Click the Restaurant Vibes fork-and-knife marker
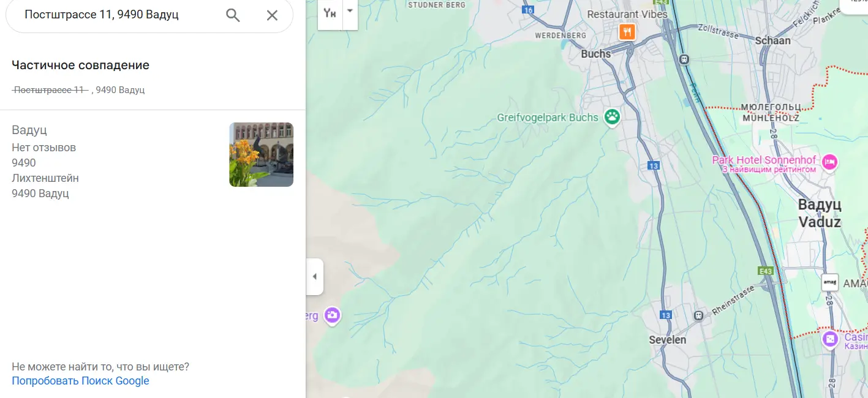The height and width of the screenshot is (398, 868). 627,32
